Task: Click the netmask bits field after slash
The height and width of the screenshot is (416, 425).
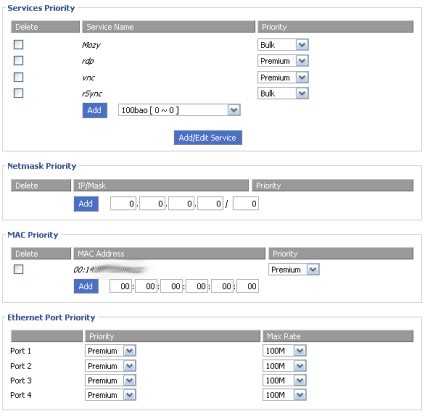Action: 246,203
